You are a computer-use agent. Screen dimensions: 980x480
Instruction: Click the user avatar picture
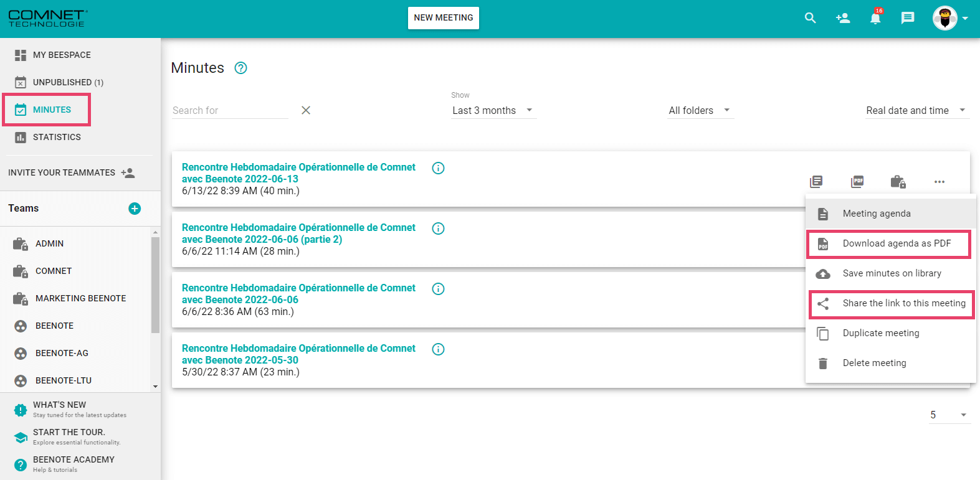(945, 18)
